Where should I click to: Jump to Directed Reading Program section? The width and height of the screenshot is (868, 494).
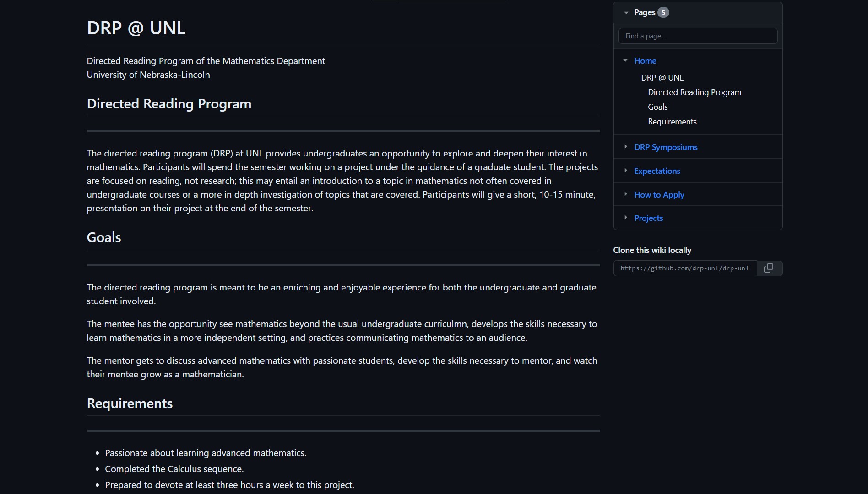tap(694, 92)
